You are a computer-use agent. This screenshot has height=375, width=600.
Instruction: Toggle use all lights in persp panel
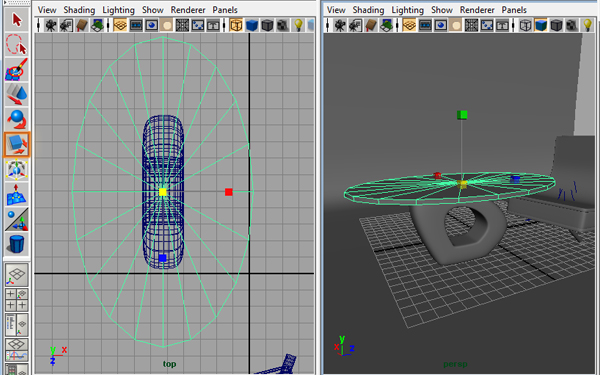(588, 26)
